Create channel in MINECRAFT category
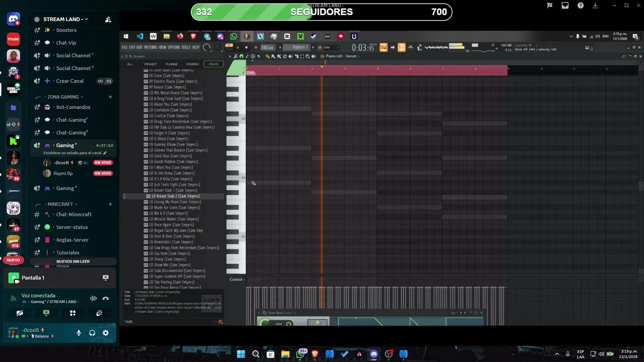 click(110, 204)
